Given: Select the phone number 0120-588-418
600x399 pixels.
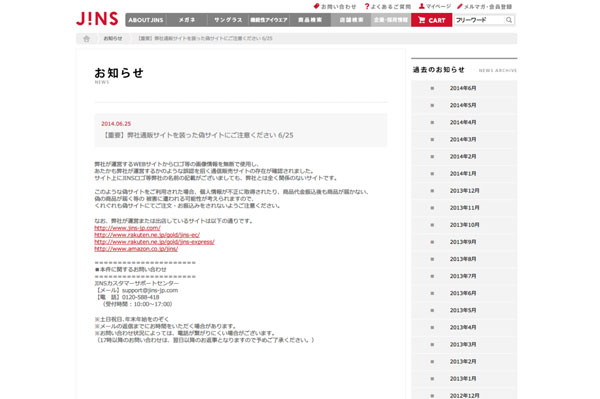Looking at the screenshot, I should 140,297.
